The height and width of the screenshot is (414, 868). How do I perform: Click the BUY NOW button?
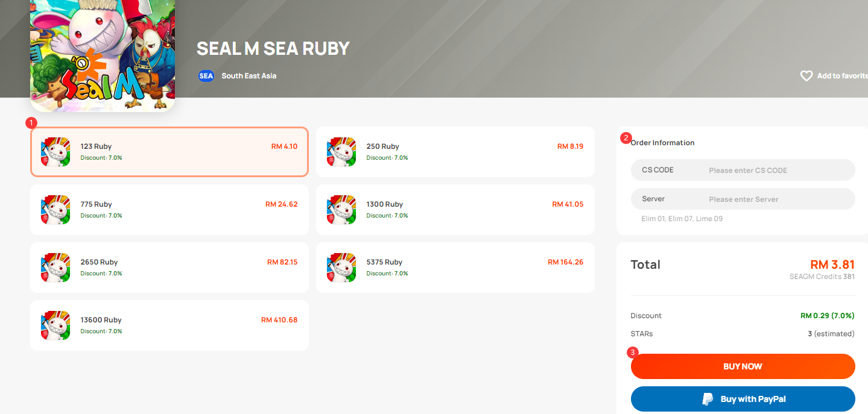pyautogui.click(x=743, y=366)
